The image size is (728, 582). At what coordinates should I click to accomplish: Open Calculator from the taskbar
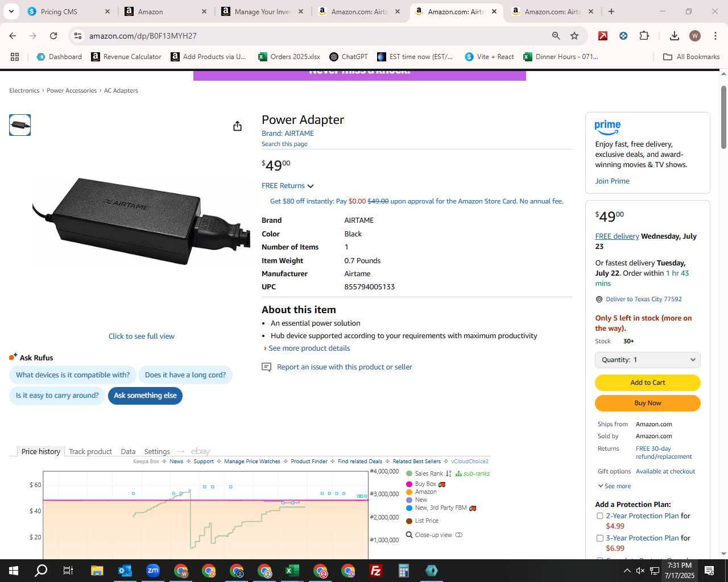(403, 571)
